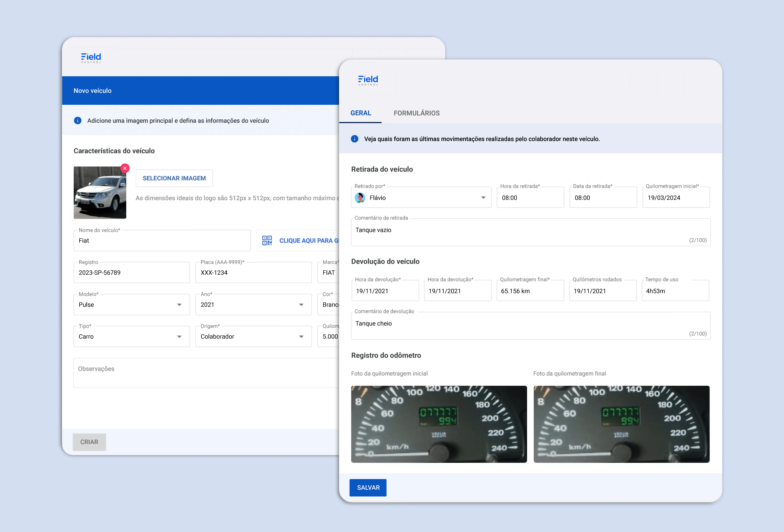Open the Retirado por dropdown arrow
784x532 pixels.
[x=483, y=198]
